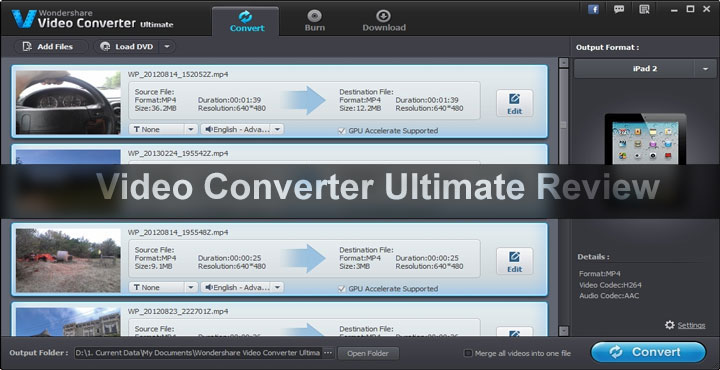
Task: Click file name WP_20120814_195548Z.mp4
Action: [178, 232]
